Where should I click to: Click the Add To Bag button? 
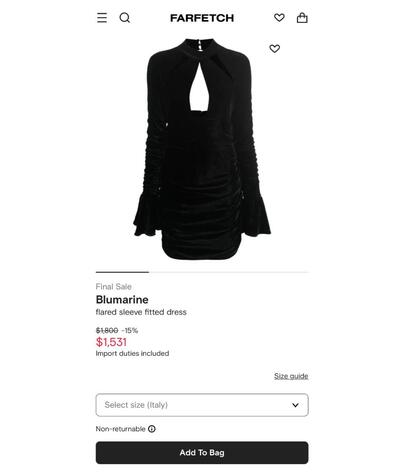(x=202, y=453)
